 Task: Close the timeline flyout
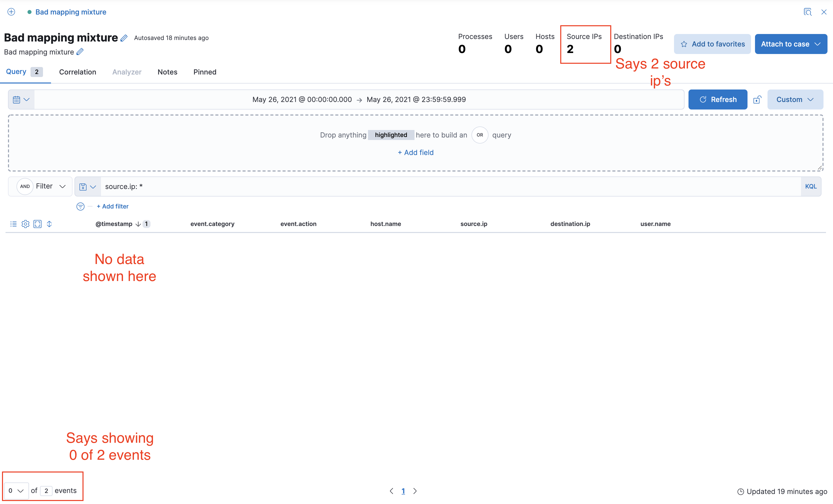coord(824,12)
